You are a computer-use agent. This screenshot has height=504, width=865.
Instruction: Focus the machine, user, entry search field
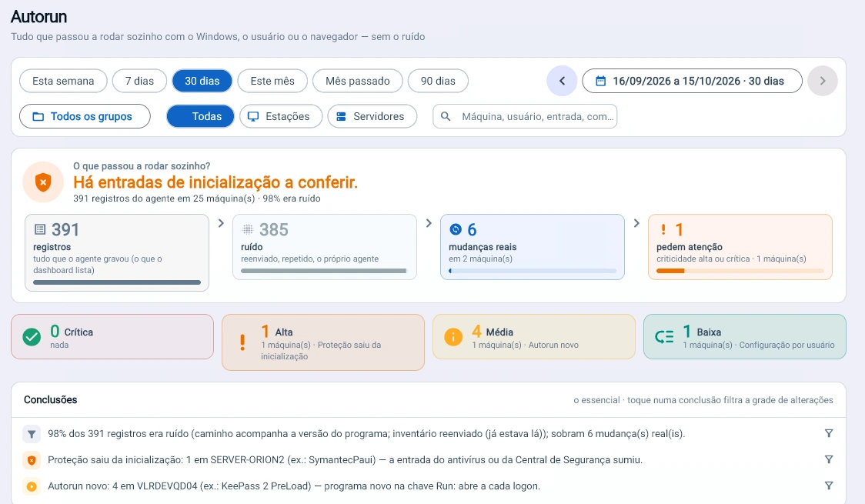point(525,116)
